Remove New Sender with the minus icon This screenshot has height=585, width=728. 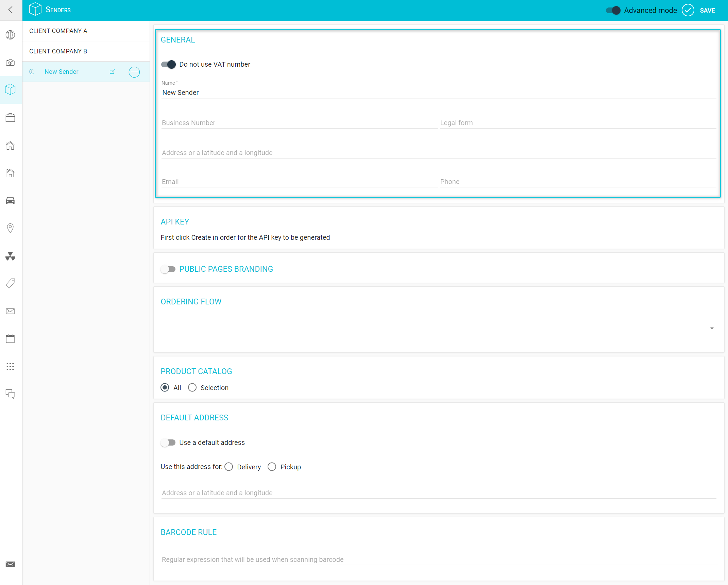(x=134, y=72)
